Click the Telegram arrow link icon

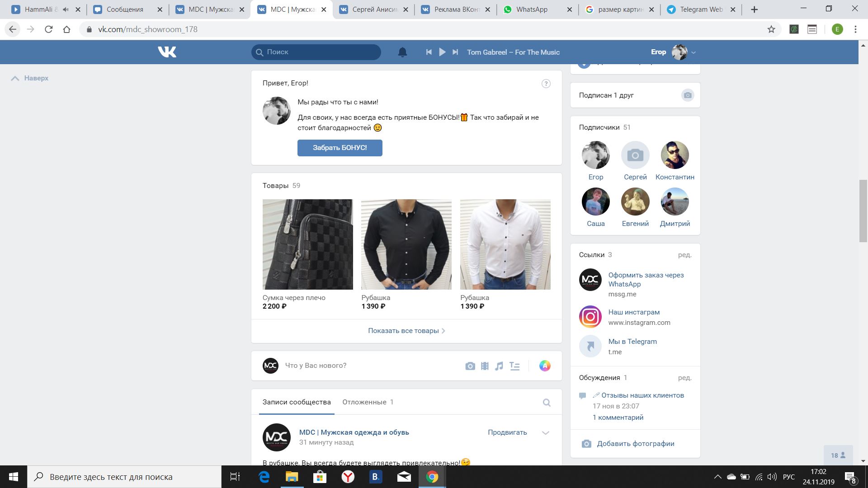(590, 346)
